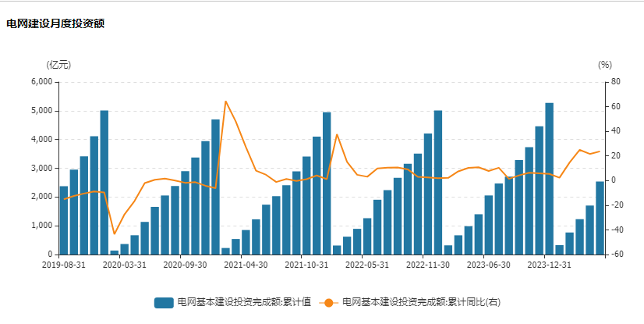Click the chart title 电网建设月度投资额
The height and width of the screenshot is (324, 644).
tap(55, 23)
